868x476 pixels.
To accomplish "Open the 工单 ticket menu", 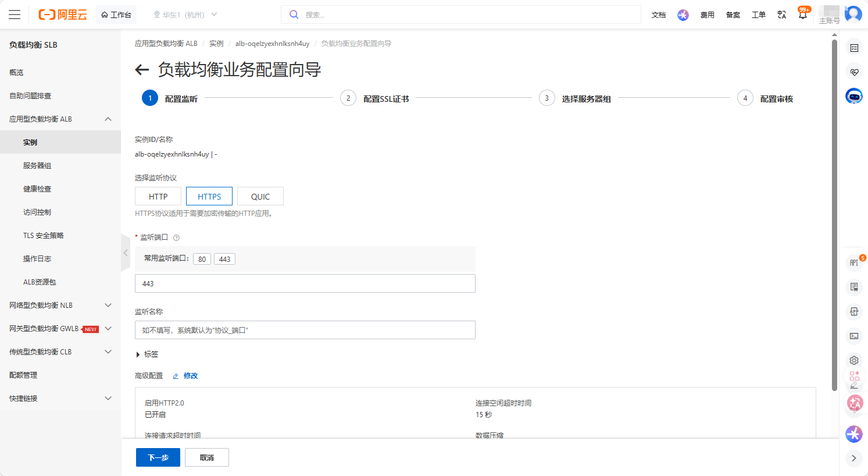I will pyautogui.click(x=759, y=15).
